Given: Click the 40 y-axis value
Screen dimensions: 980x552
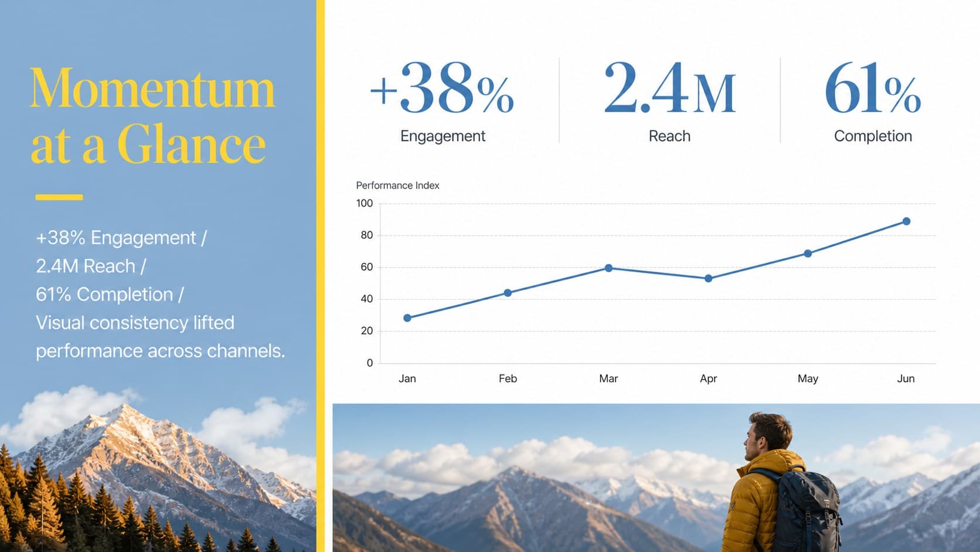Looking at the screenshot, I should click(367, 299).
